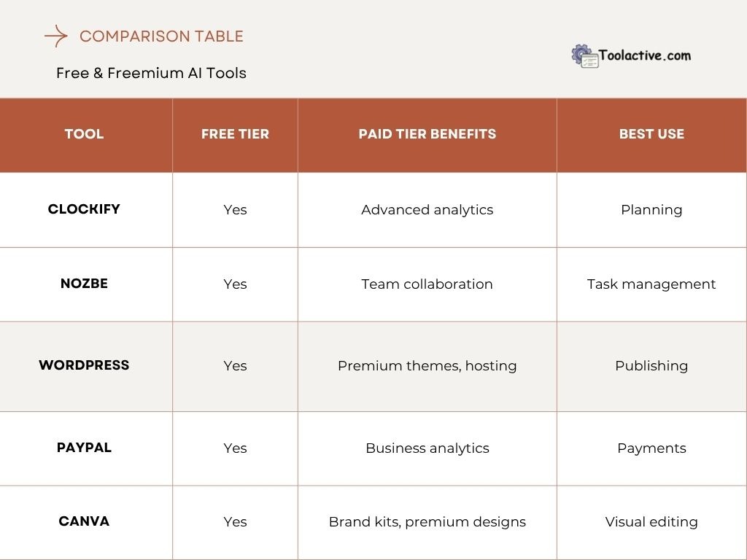Click the Free & Freemium AI Tools subtitle
The height and width of the screenshot is (560, 747).
(151, 73)
